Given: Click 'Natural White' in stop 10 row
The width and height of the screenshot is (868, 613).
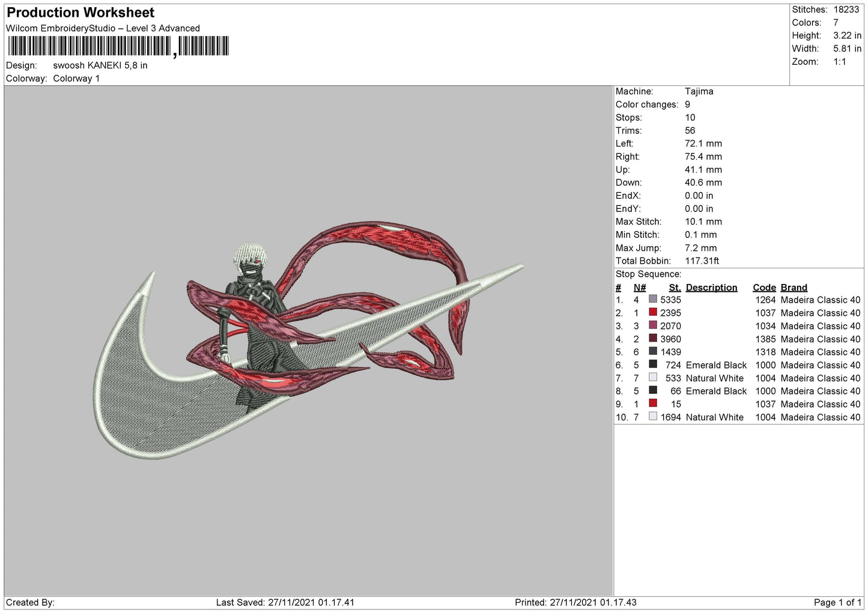Looking at the screenshot, I should coord(715,417).
